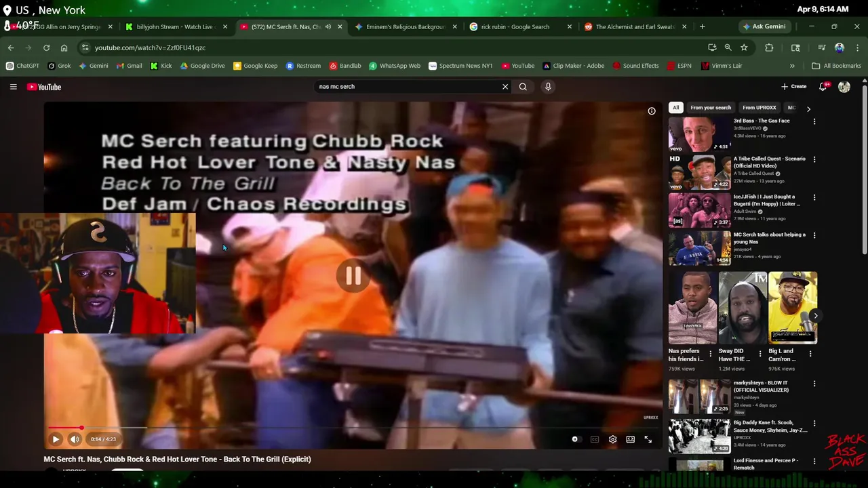The height and width of the screenshot is (488, 868).
Task: Mute the MC Serch tab audio icon
Action: pos(328,26)
